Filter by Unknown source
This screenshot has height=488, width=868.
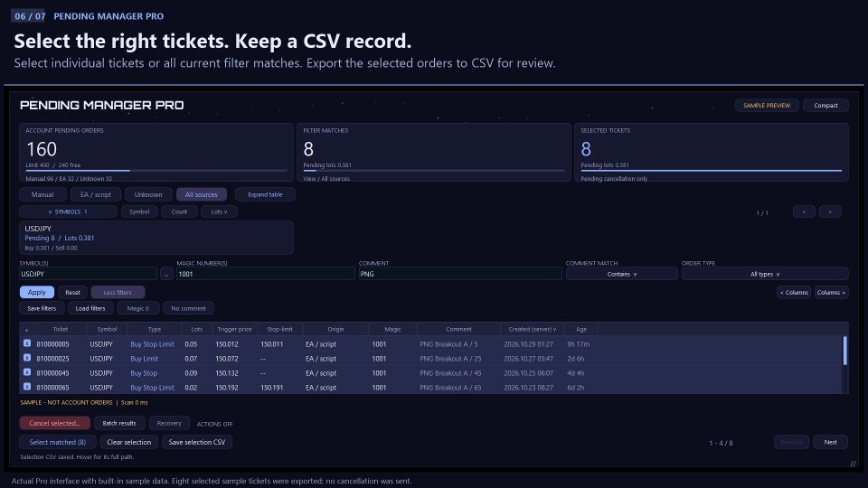click(x=148, y=195)
